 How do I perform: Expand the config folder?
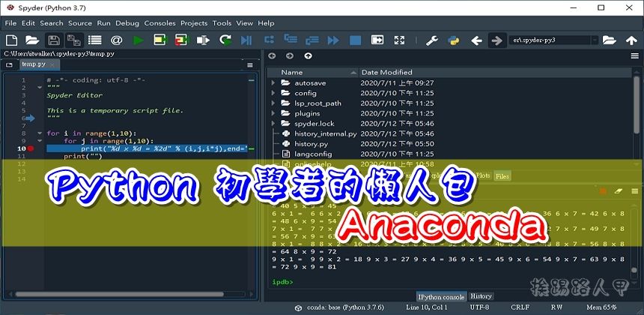[x=273, y=93]
